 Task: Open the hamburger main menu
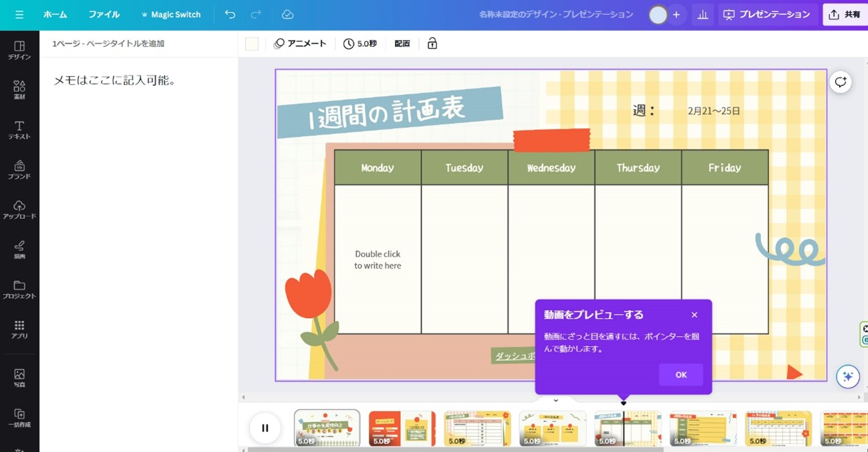(19, 15)
